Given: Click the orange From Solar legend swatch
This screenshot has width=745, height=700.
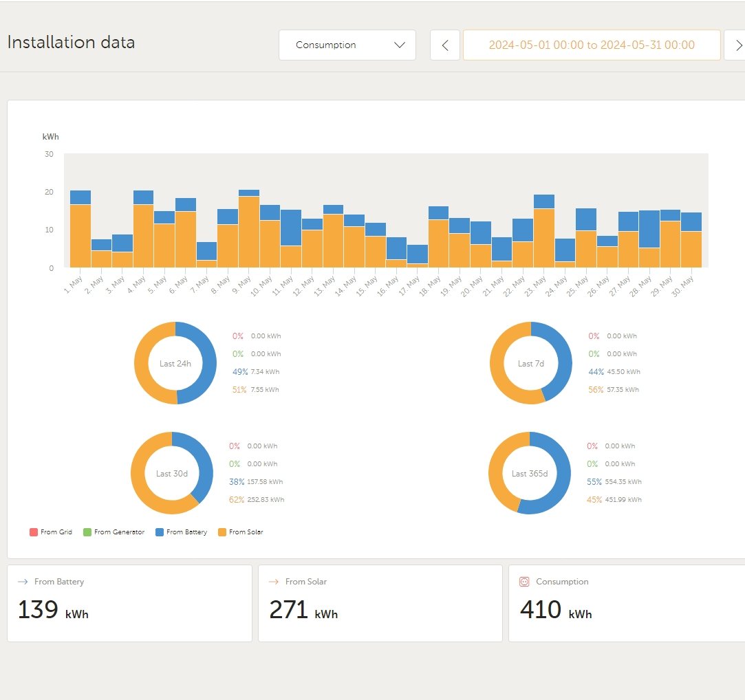Looking at the screenshot, I should point(222,532).
